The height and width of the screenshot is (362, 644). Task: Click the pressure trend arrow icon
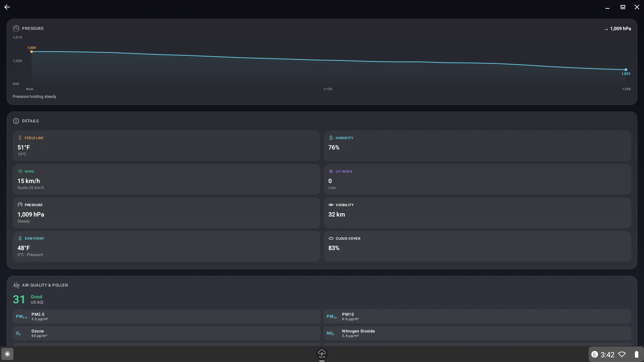[x=606, y=29]
